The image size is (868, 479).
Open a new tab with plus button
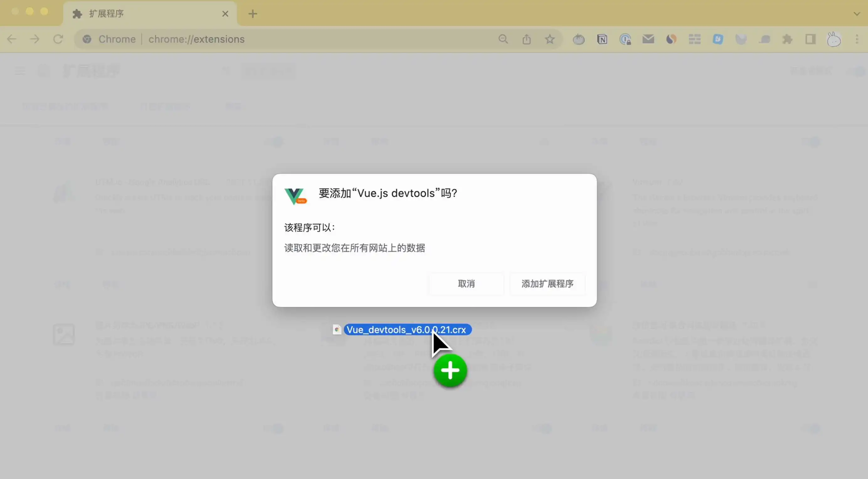(253, 14)
